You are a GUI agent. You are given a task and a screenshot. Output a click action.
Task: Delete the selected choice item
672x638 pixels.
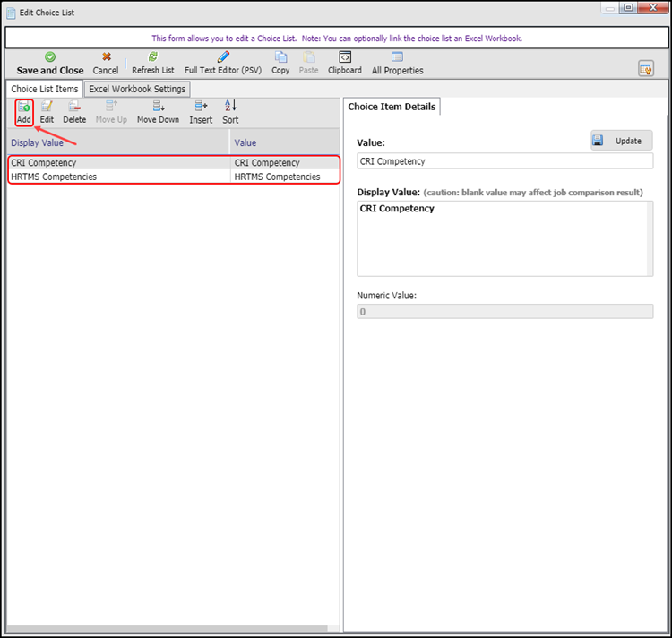(x=74, y=112)
